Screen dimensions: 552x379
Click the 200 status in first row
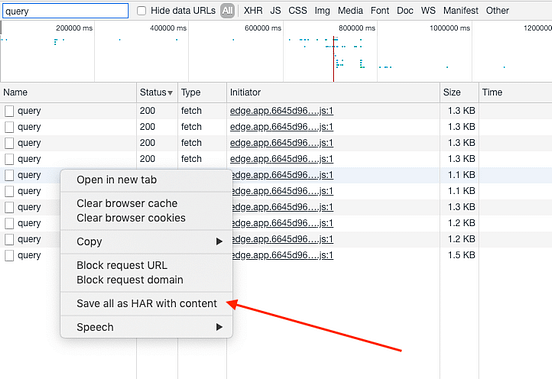pyautogui.click(x=148, y=111)
